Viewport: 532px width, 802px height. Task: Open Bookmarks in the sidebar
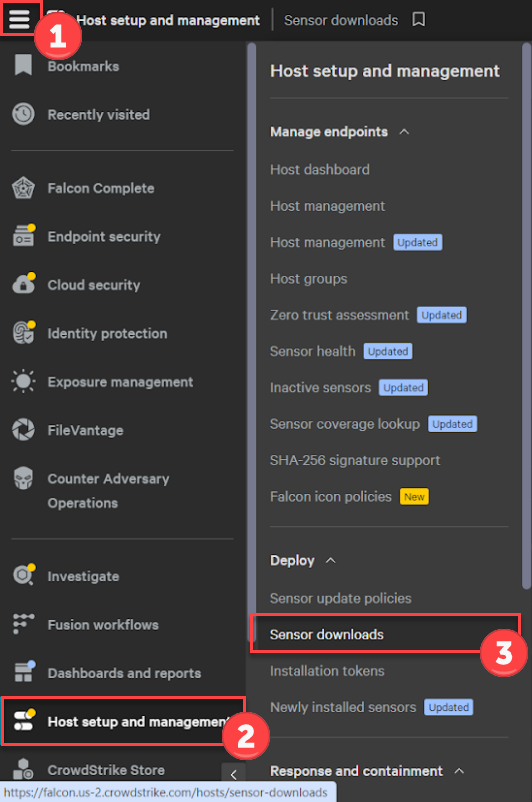pyautogui.click(x=83, y=66)
